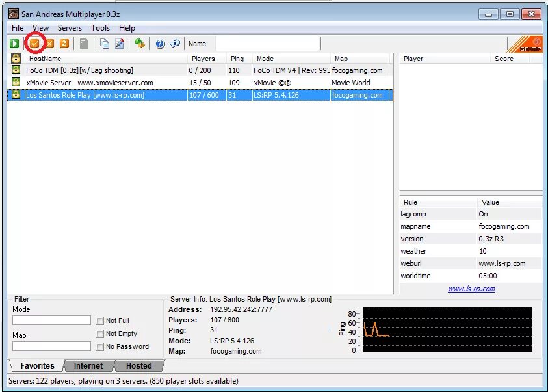
Task: Sort by Players column header
Action: 207,59
